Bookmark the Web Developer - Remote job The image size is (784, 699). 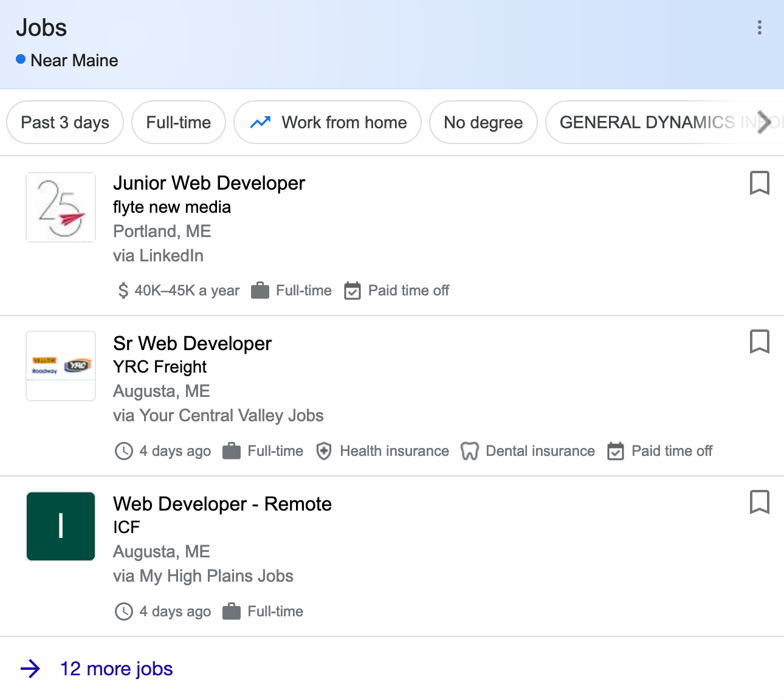758,502
